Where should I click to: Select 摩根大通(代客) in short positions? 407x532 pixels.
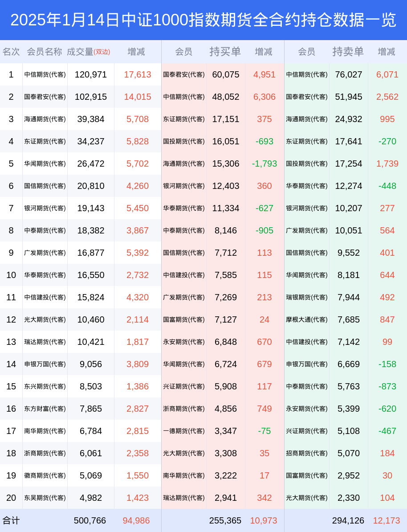tap(307, 319)
